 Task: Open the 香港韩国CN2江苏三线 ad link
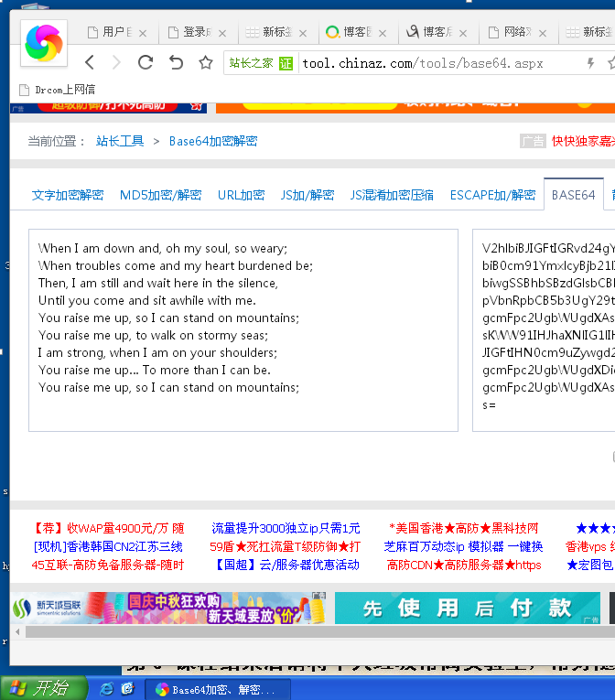coord(108,546)
